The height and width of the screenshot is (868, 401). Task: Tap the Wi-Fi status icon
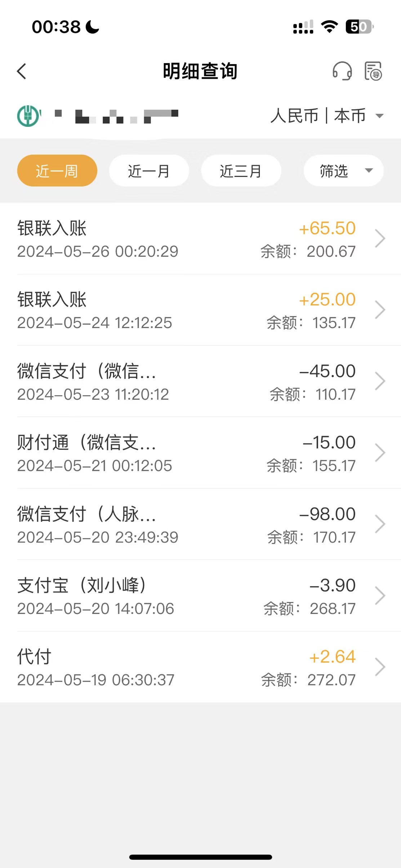click(329, 27)
